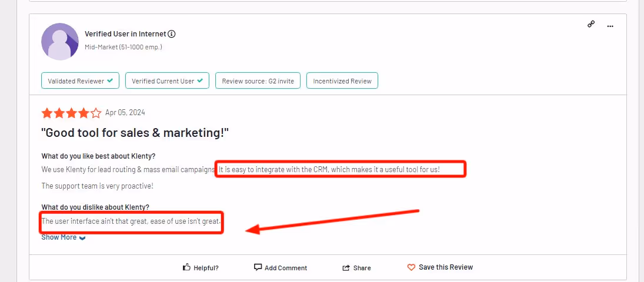644x282 pixels.
Task: Click Add Comment on the review
Action: pyautogui.click(x=281, y=268)
